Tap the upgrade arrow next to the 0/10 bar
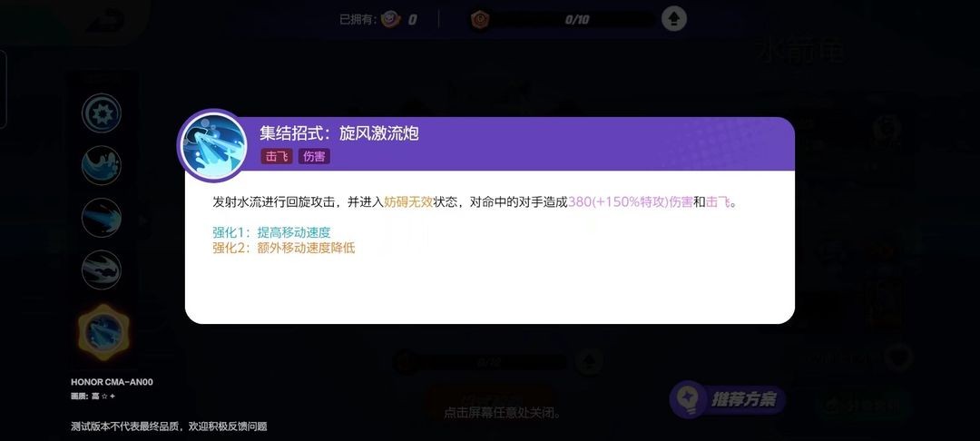The height and width of the screenshot is (441, 980). tap(673, 19)
